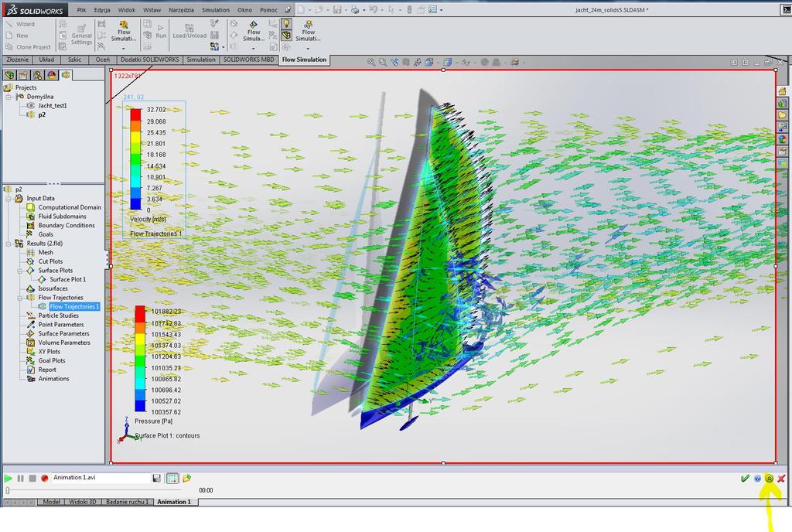This screenshot has height=532, width=792.
Task: Launch the Flow Simulation Wizard
Action: (20, 24)
